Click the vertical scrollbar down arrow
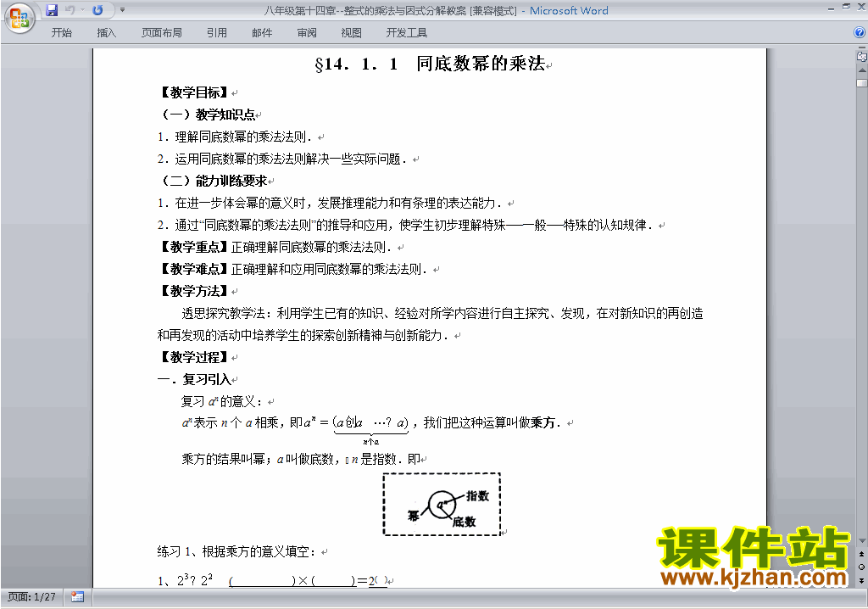The height and width of the screenshot is (609, 868). click(x=862, y=541)
